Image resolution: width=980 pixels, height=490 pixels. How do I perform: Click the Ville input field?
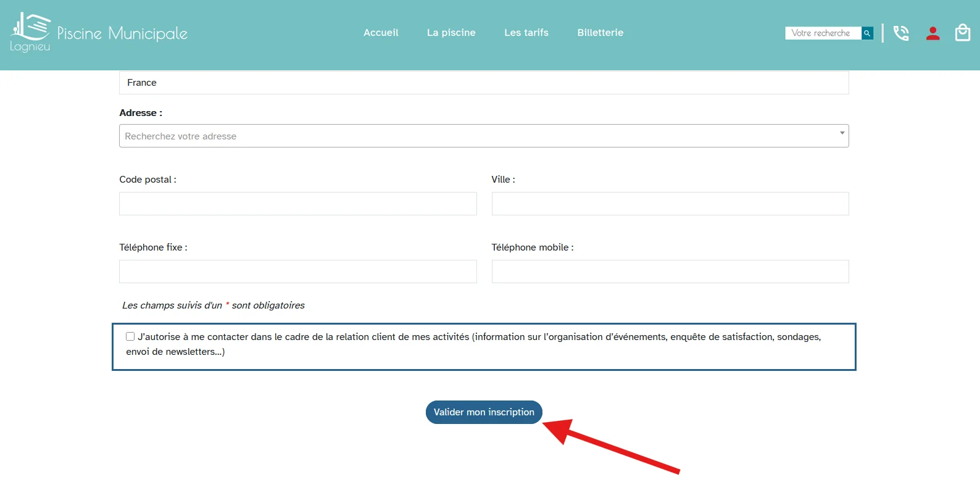(670, 204)
